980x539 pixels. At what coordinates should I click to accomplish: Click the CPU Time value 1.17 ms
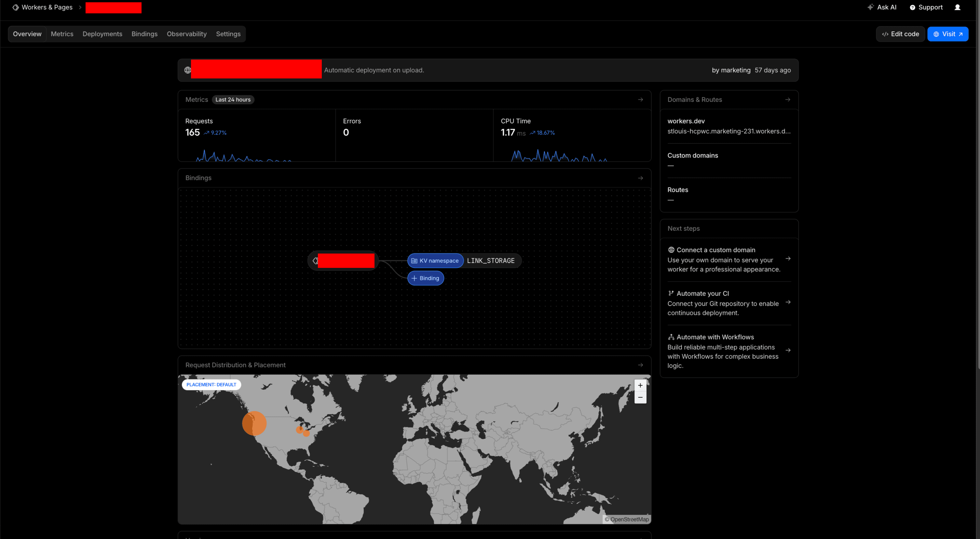(x=513, y=132)
